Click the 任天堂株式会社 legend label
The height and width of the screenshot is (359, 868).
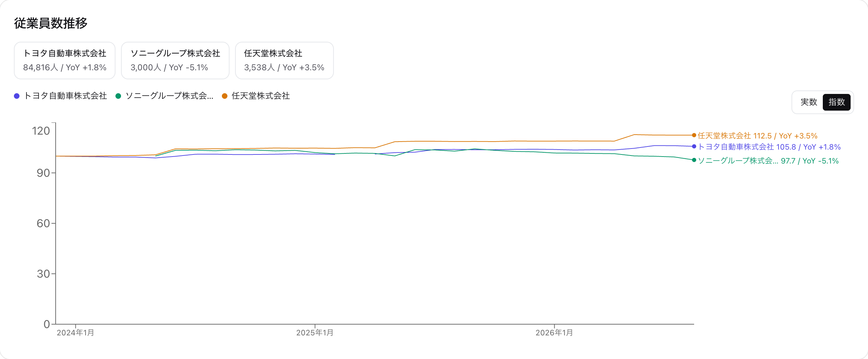coord(261,96)
